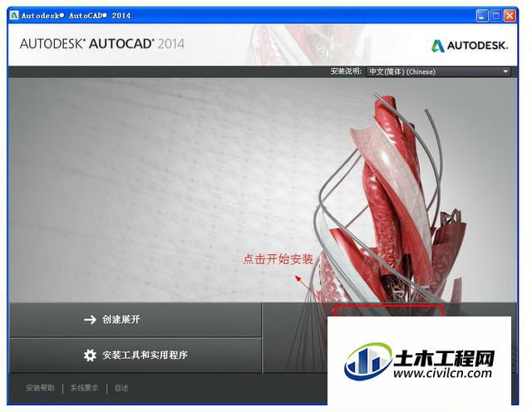Image resolution: width=532 pixels, height=412 pixels.
Task: Open the 安装帮助 link
Action: tap(41, 388)
